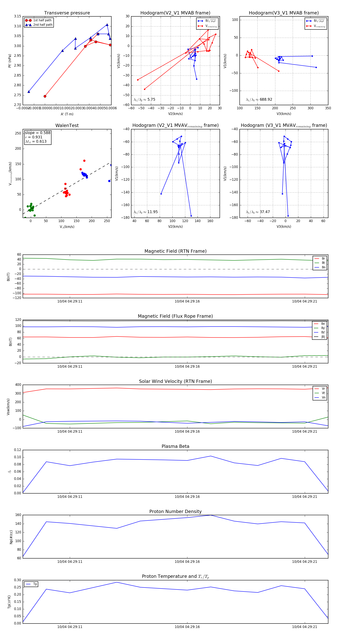Click the Tp legend in Proton Temperature plot
Image resolution: width=351 pixels, height=644 pixels.
(31, 584)
